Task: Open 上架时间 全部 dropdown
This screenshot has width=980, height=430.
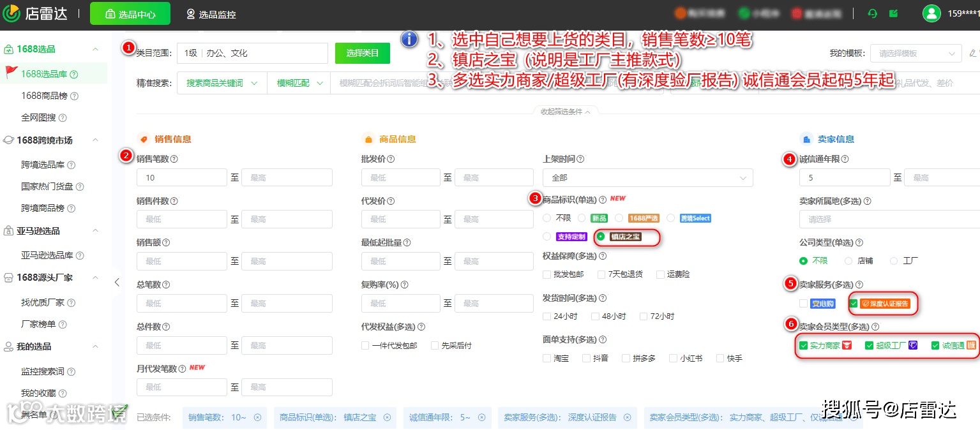Action: click(647, 177)
